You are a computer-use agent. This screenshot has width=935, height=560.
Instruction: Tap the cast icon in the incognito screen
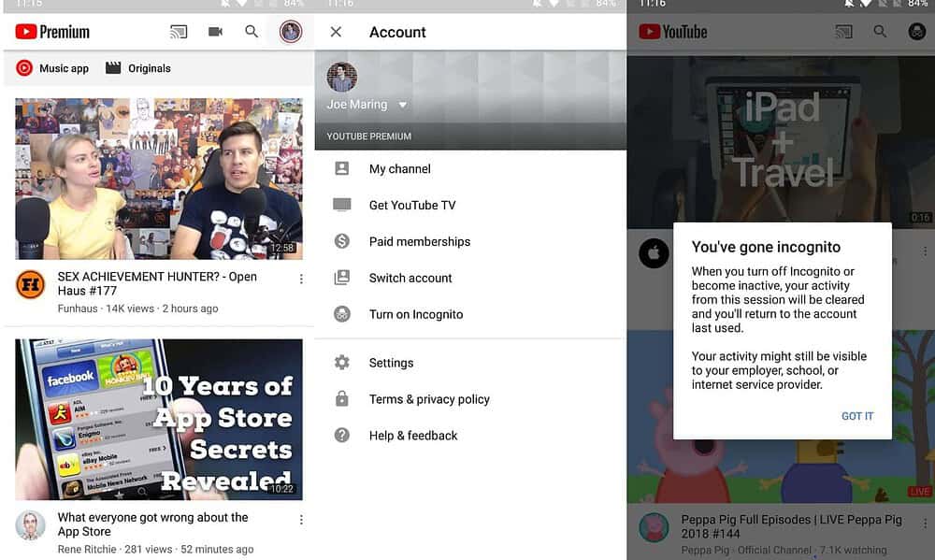[x=843, y=32]
